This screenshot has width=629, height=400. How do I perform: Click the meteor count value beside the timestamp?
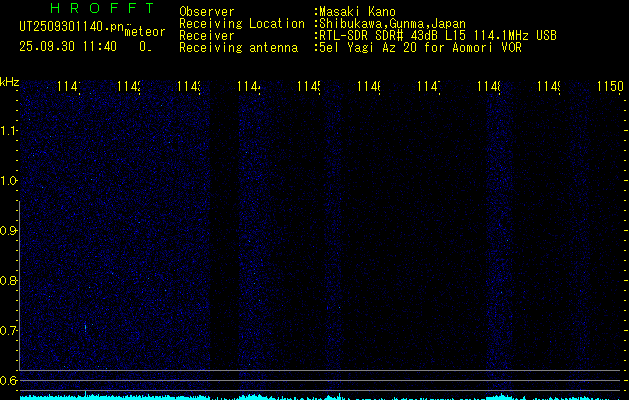coord(145,47)
